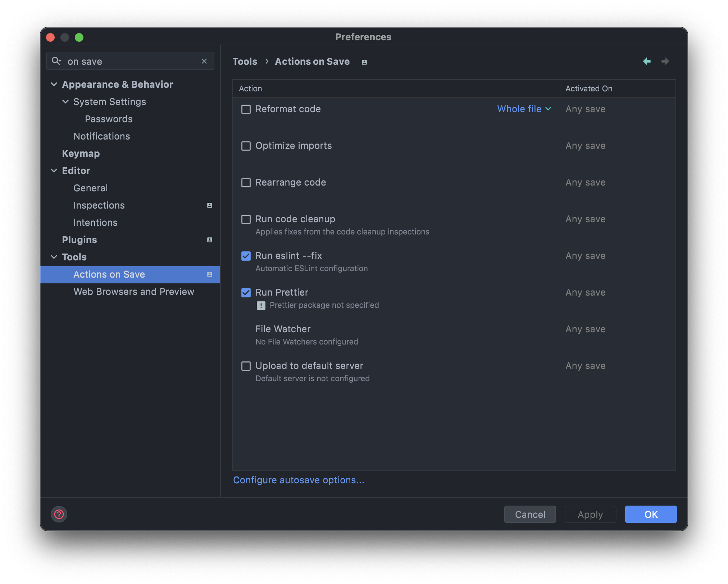Click project-level icon next to Actions on Save header
The image size is (728, 584).
364,62
